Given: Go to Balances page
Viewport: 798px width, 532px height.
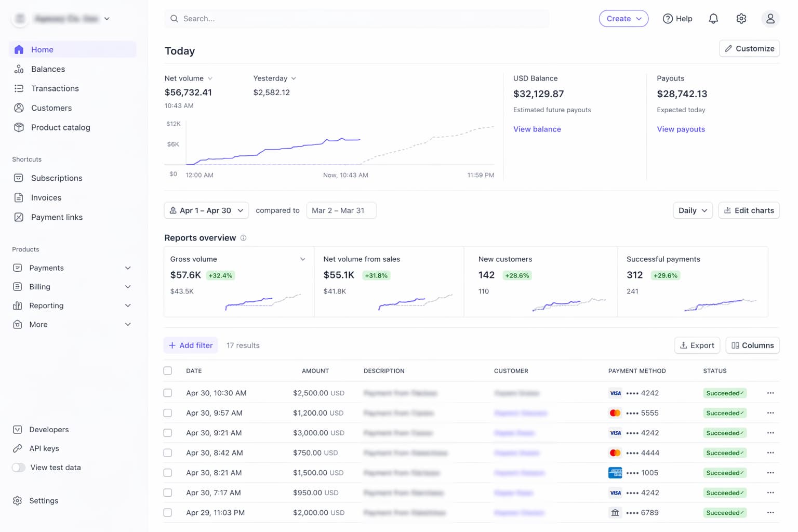Looking at the screenshot, I should 73,69.
